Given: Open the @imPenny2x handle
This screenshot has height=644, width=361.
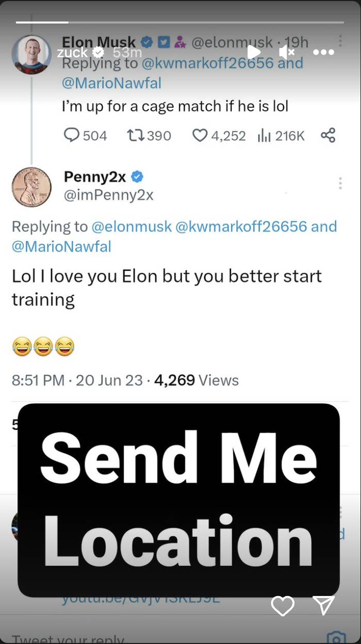Looking at the screenshot, I should 109,195.
